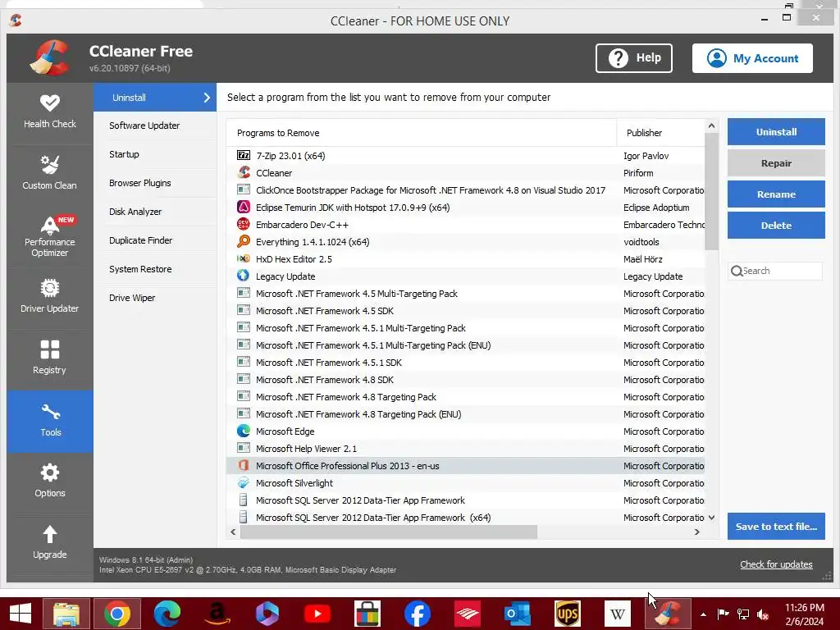Open the Options gear section

pos(50,482)
